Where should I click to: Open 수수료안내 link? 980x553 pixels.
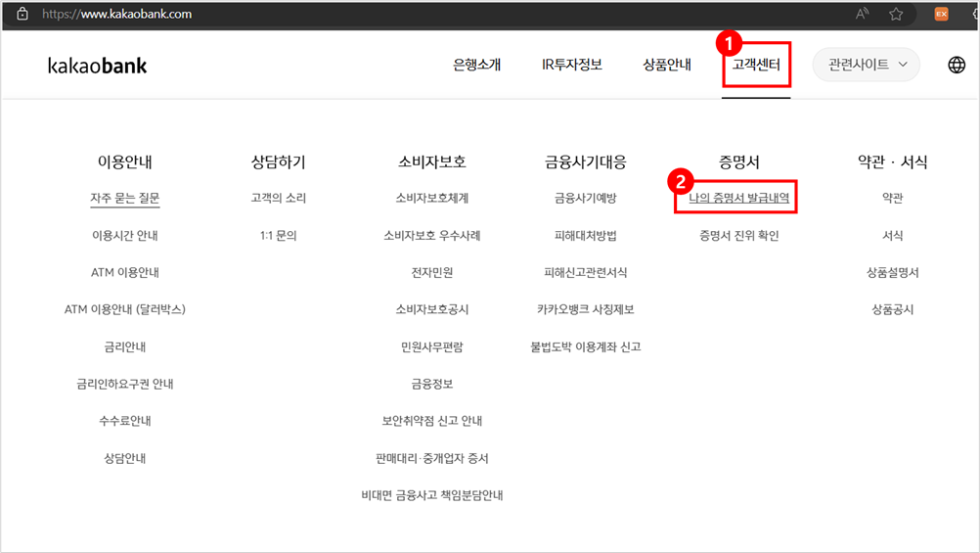tap(125, 421)
